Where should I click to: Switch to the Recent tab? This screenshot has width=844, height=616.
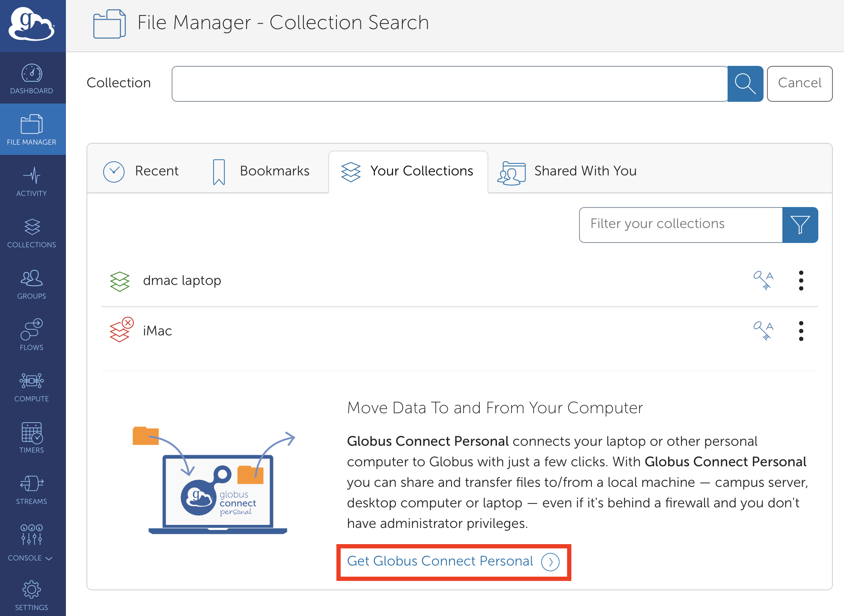click(141, 171)
